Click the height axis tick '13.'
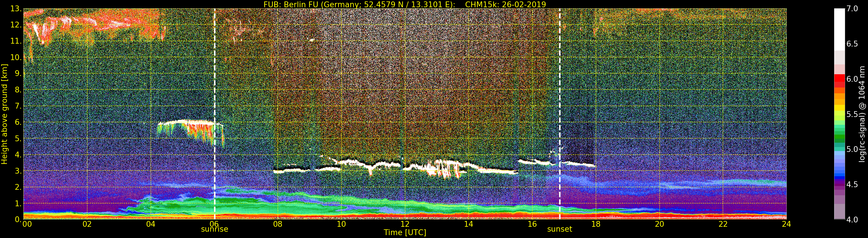The height and width of the screenshot is (238, 868). [x=16, y=9]
